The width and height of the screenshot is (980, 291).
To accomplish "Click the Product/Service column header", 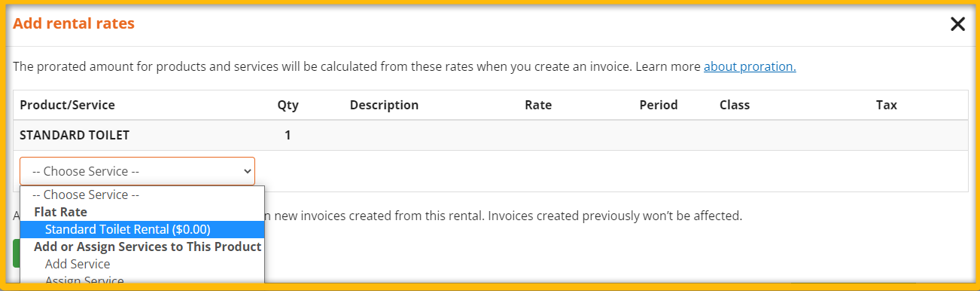I will [68, 105].
